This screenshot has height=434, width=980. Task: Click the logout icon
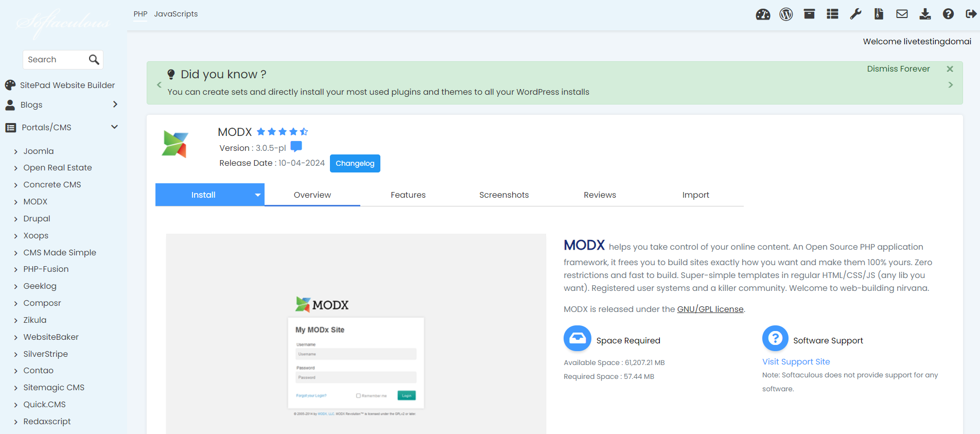[971, 14]
